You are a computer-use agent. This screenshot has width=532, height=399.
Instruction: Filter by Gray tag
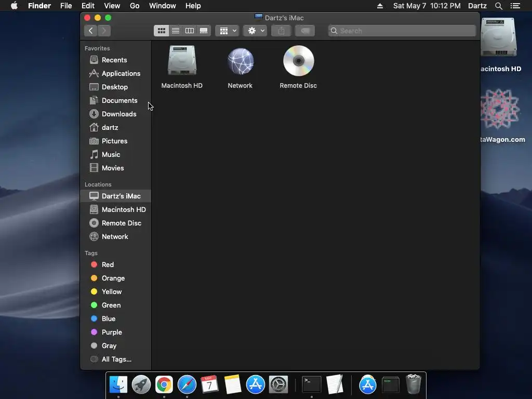(116, 345)
